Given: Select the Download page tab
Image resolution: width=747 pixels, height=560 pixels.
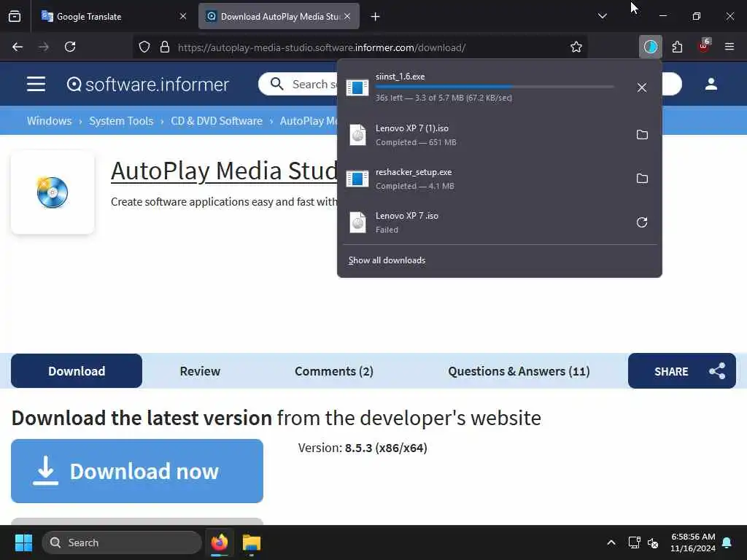Looking at the screenshot, I should (77, 371).
